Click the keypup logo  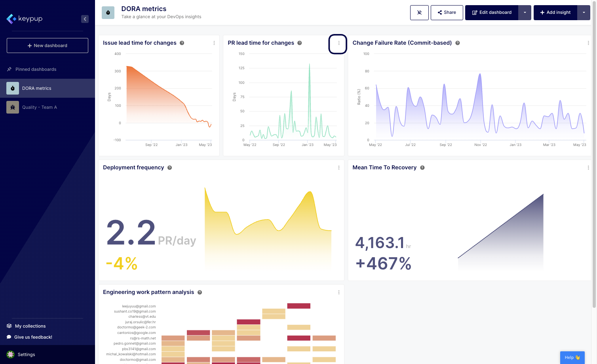coord(25,19)
